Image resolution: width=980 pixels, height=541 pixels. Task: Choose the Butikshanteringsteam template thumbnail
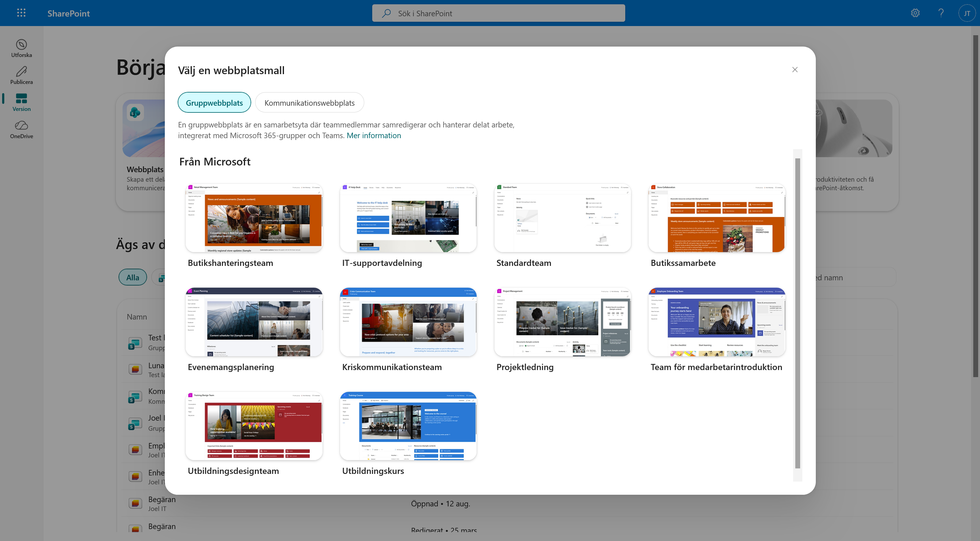click(x=254, y=218)
